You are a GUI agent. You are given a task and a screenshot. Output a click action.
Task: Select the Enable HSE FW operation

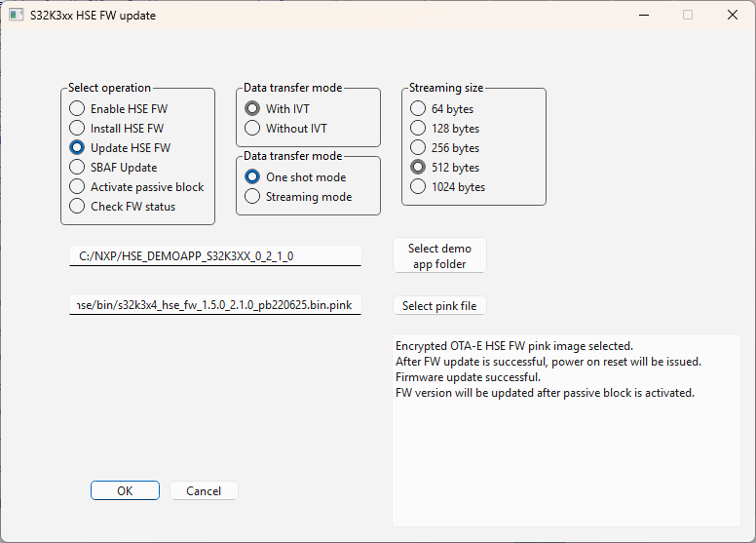[x=77, y=109]
